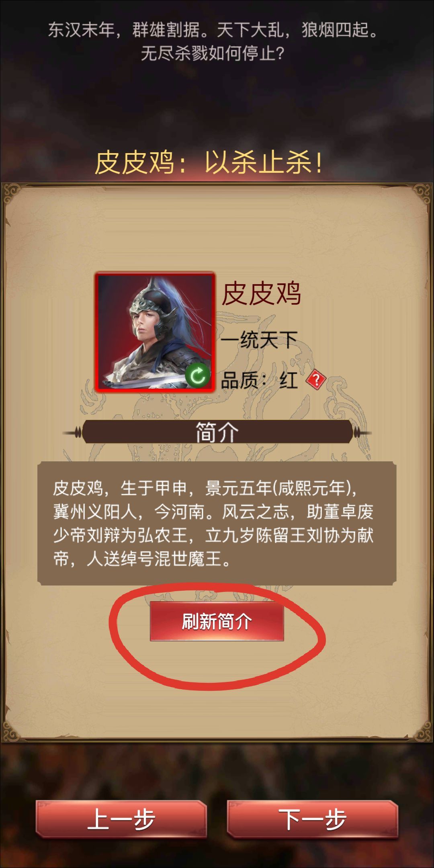The height and width of the screenshot is (868, 434).
Task: Tap the 皮皮鸡：以杀止杀! golden slogan
Action: 209,163
